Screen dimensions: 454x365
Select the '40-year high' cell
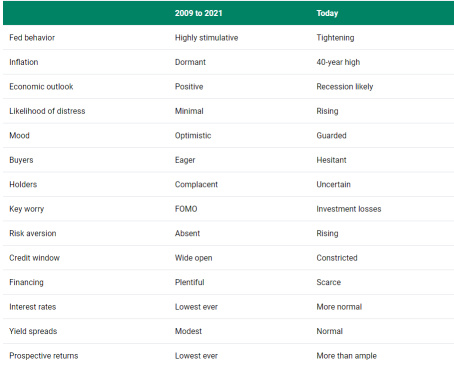coord(338,62)
